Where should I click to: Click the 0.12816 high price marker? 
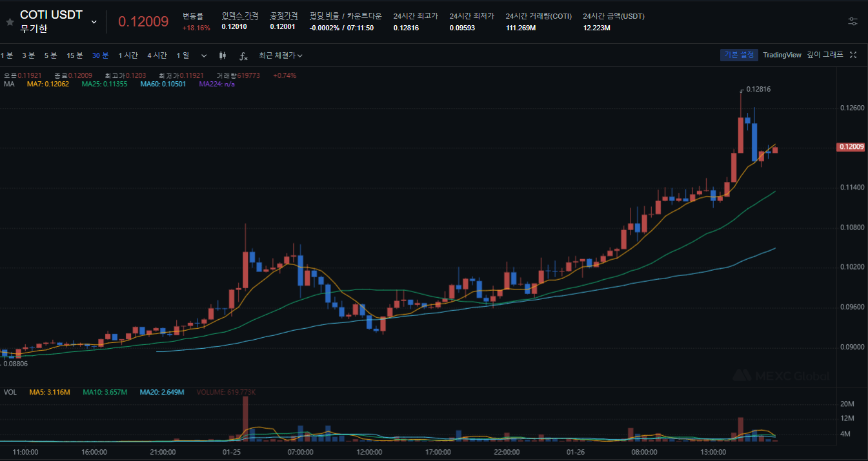(758, 90)
